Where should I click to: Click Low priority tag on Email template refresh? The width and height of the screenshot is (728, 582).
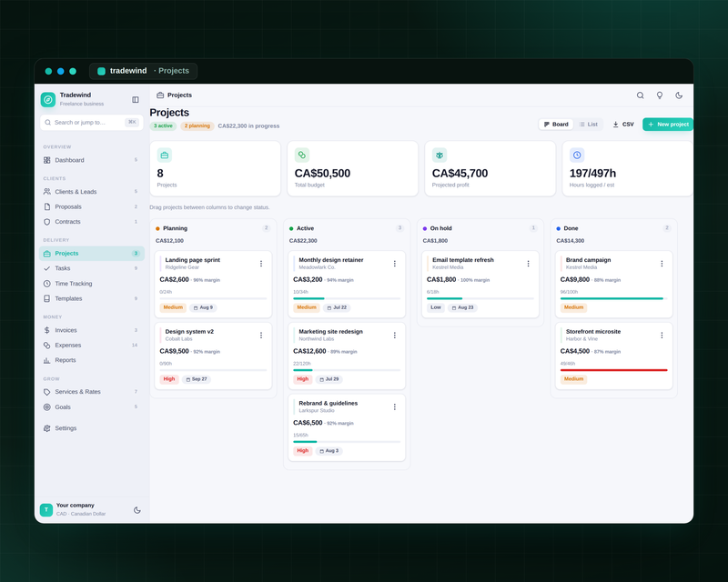[x=436, y=307]
